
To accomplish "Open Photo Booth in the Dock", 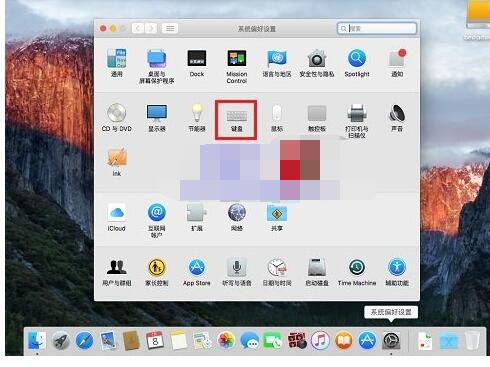I will click(296, 341).
